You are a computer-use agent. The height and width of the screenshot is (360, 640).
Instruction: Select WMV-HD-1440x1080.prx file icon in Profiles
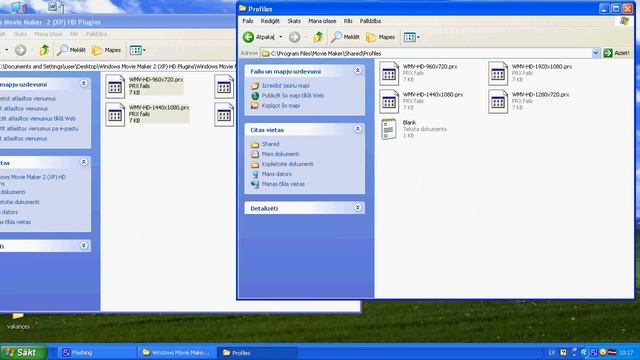tap(389, 102)
